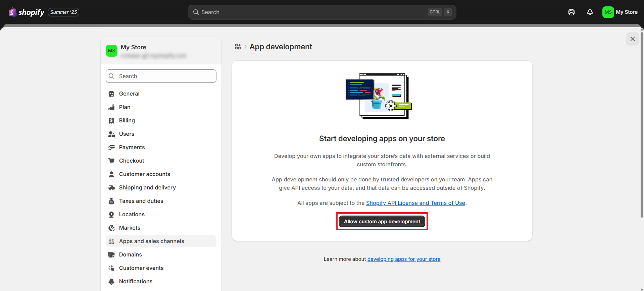Click the MS store avatar in sidebar header
Screen dimensions: 644x291
coord(111,51)
